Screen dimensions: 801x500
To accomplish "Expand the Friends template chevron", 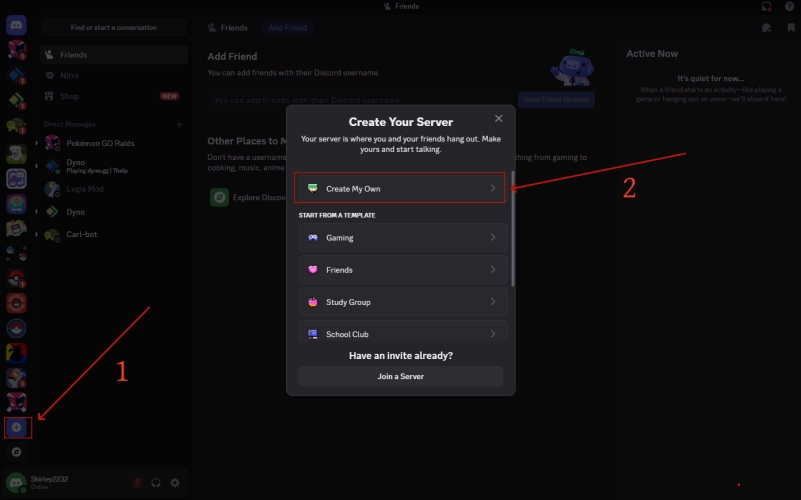I will click(x=493, y=270).
